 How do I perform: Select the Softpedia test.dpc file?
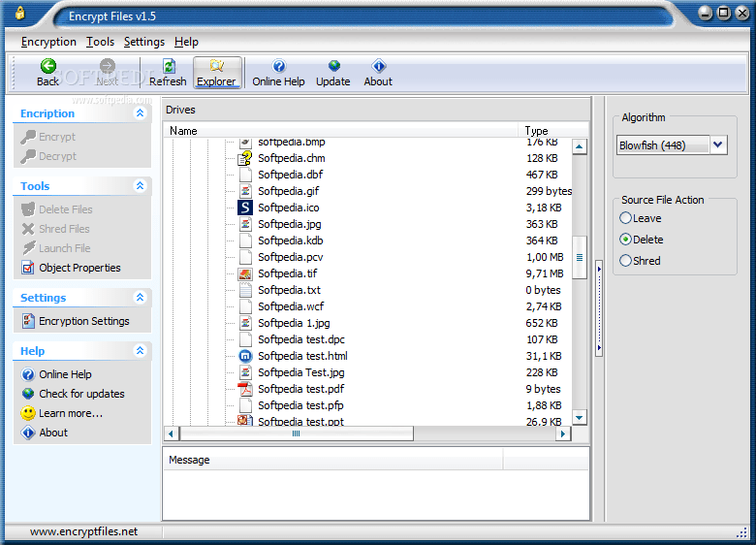coord(301,339)
